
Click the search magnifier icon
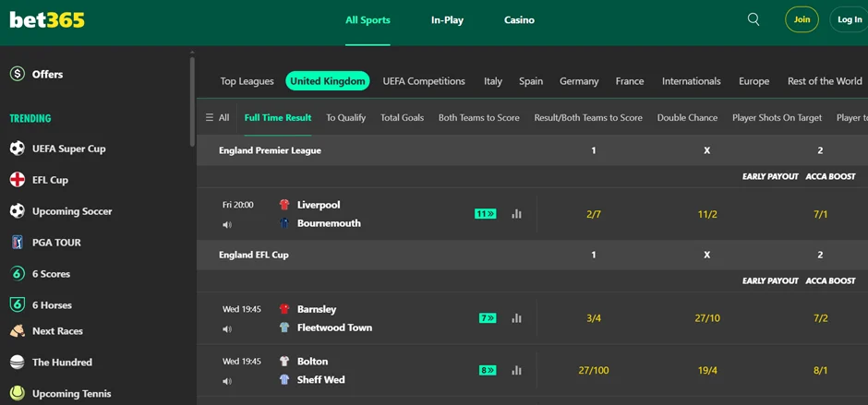753,19
